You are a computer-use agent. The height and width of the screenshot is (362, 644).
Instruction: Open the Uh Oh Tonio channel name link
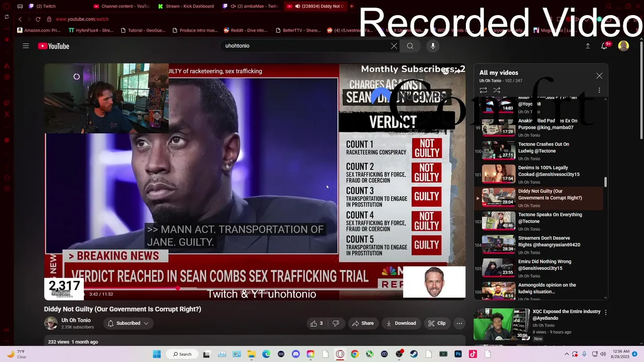tap(76, 320)
